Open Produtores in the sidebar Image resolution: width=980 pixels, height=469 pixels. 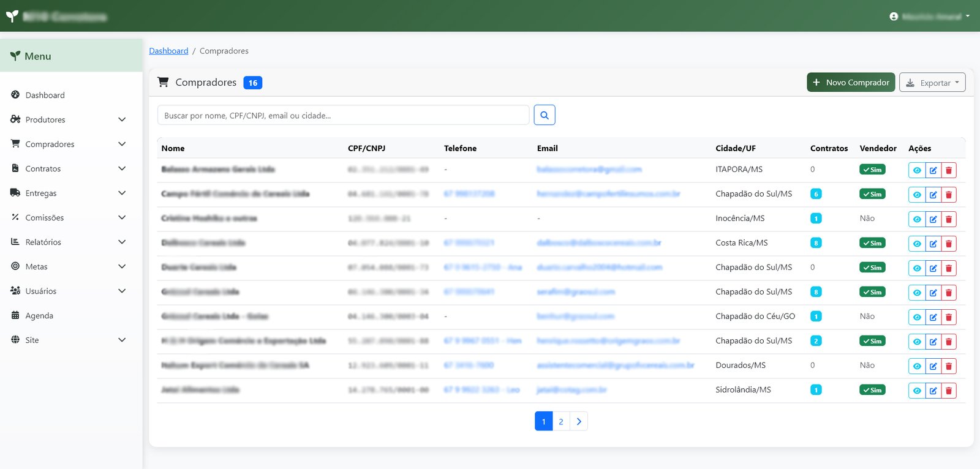click(x=45, y=119)
